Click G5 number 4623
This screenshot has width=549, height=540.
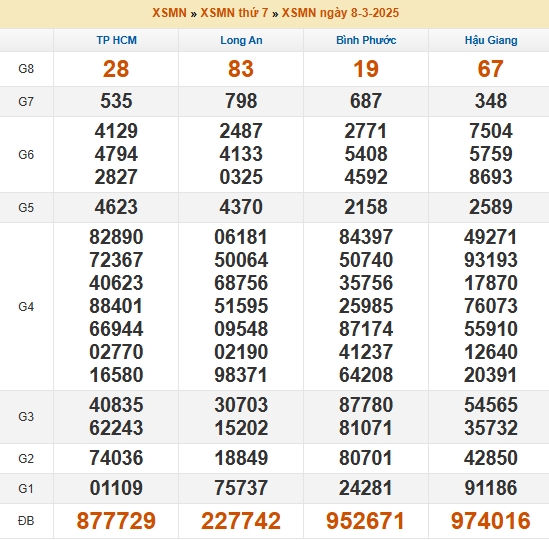tap(116, 207)
